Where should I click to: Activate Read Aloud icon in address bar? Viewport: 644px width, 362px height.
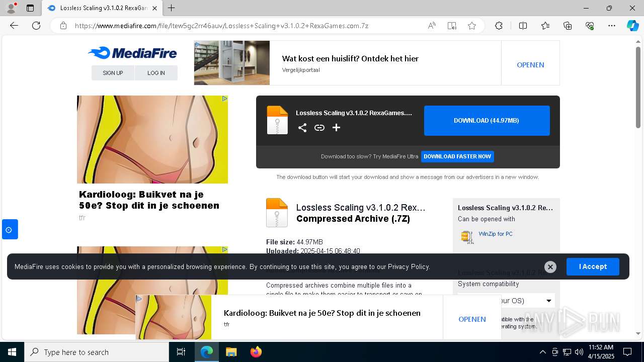[432, 26]
